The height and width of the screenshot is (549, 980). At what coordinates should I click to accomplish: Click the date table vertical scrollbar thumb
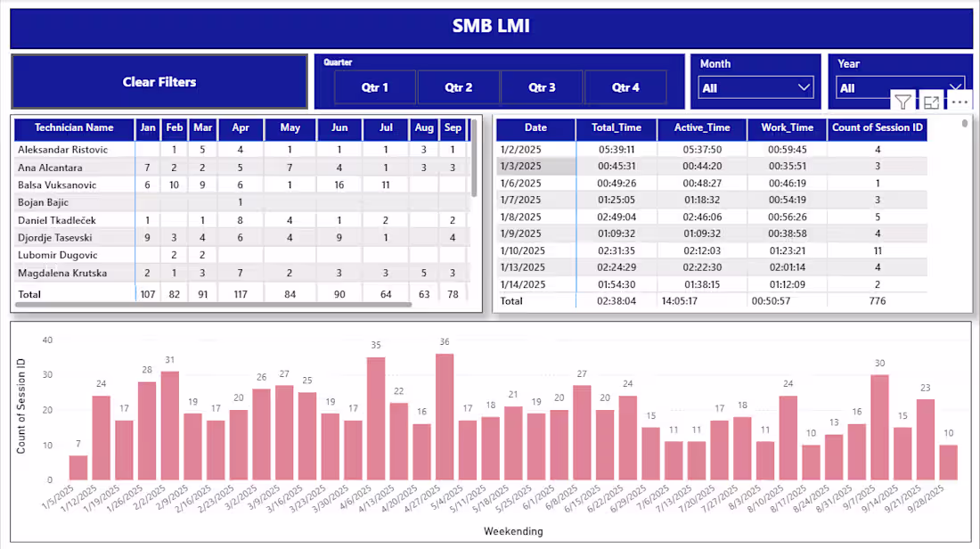[x=965, y=123]
